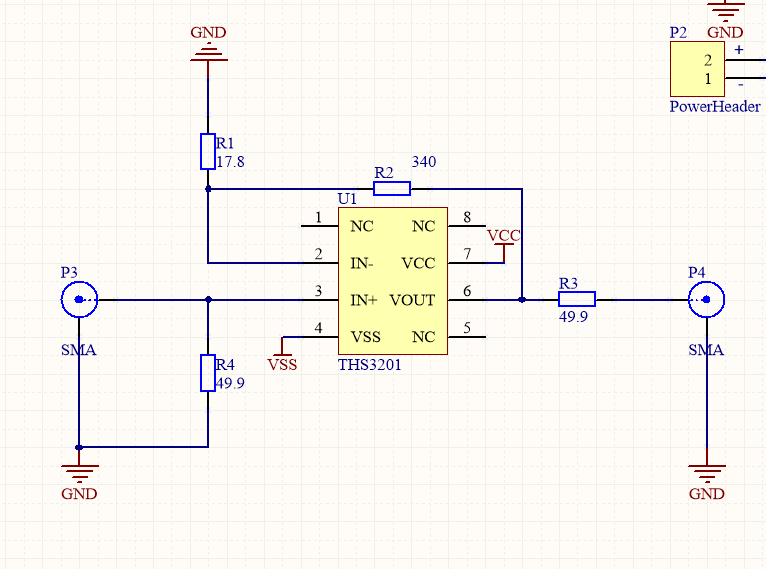Click the IN- pin name on U1

[362, 263]
